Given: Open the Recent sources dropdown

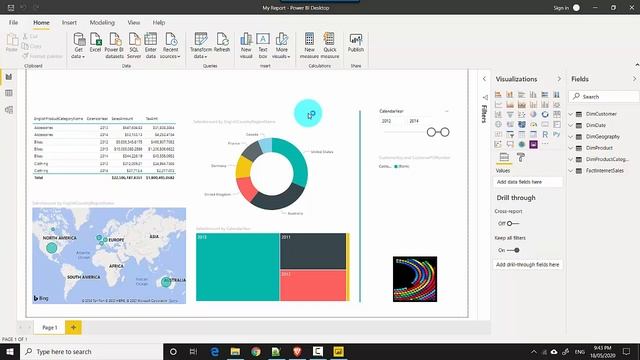Looking at the screenshot, I should (170, 45).
